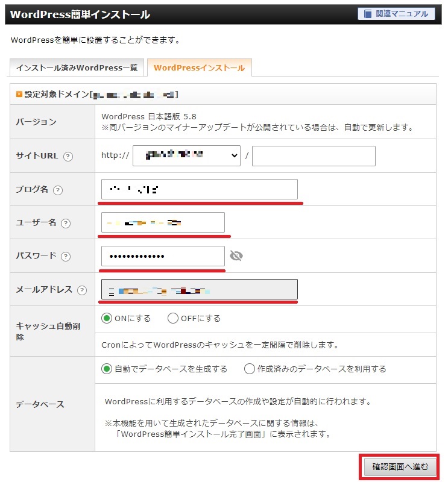Click the help icon beside パスワード
Viewport: 448px width, 482px height.
[x=66, y=257]
